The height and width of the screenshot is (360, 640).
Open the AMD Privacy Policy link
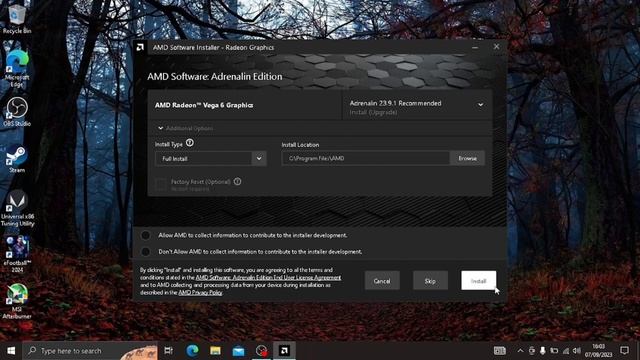pos(200,293)
